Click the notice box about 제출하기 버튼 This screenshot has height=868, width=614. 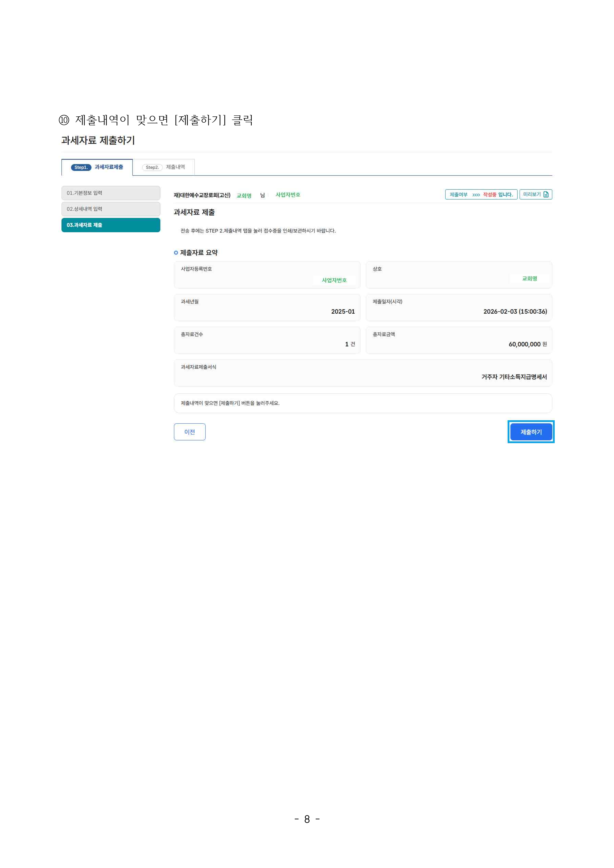point(363,403)
